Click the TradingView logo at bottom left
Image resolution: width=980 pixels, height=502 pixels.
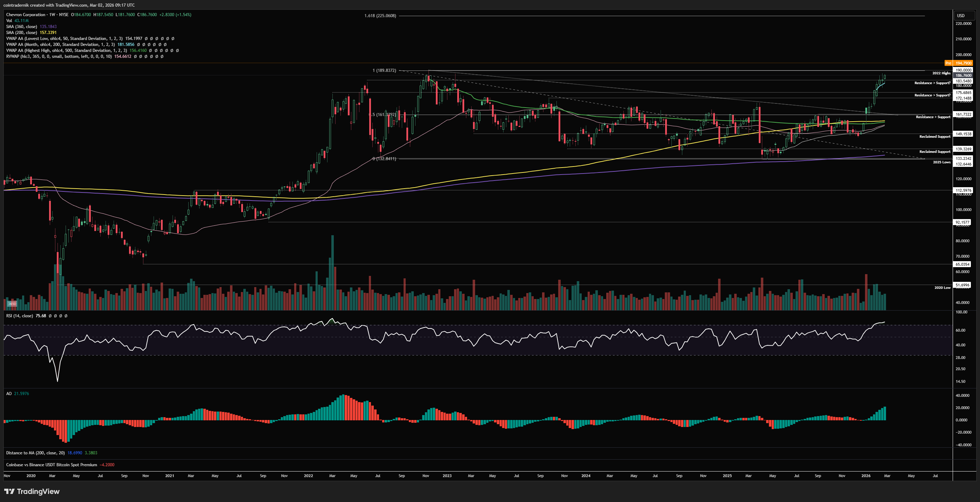coord(32,491)
